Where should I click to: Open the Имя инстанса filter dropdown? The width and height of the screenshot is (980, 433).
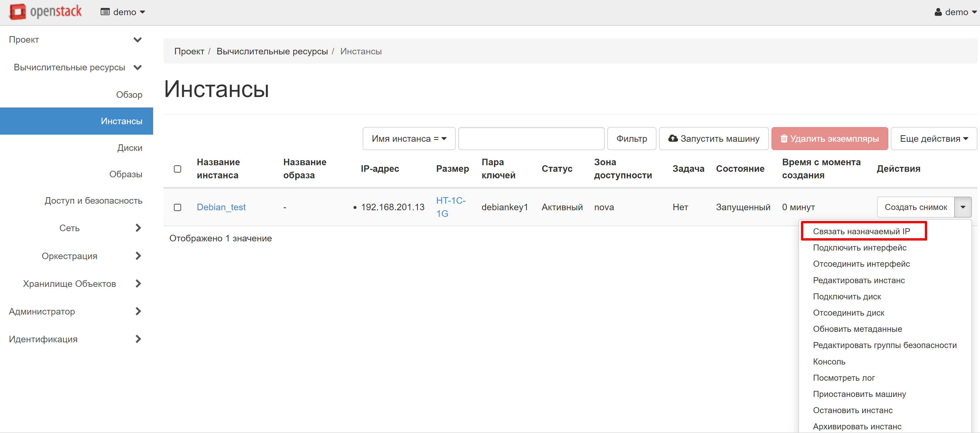pyautogui.click(x=409, y=139)
